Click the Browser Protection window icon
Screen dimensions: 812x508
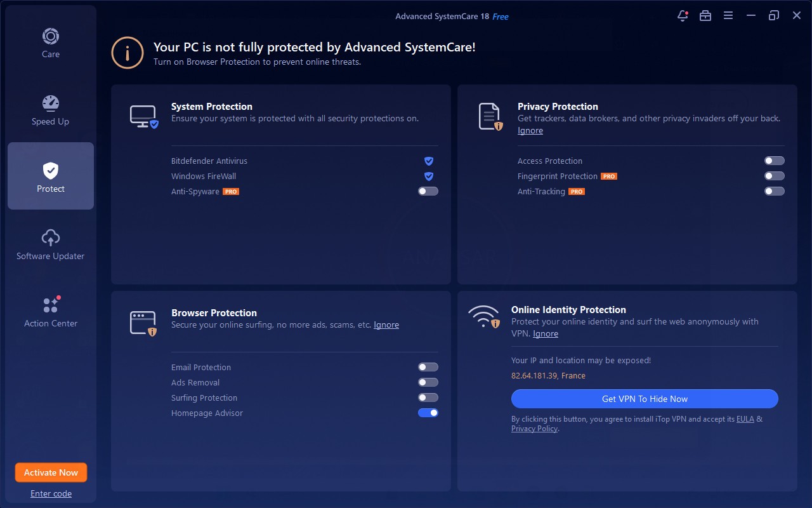[143, 323]
